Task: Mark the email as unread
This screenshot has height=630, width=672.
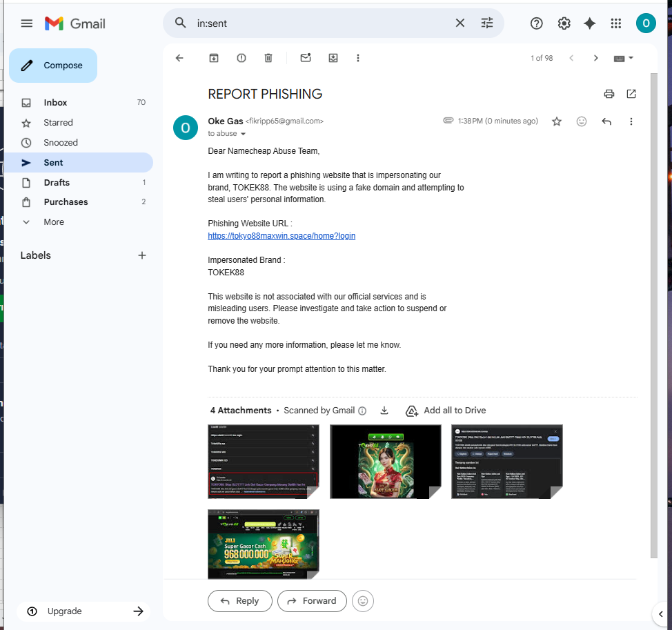Action: coord(306,57)
